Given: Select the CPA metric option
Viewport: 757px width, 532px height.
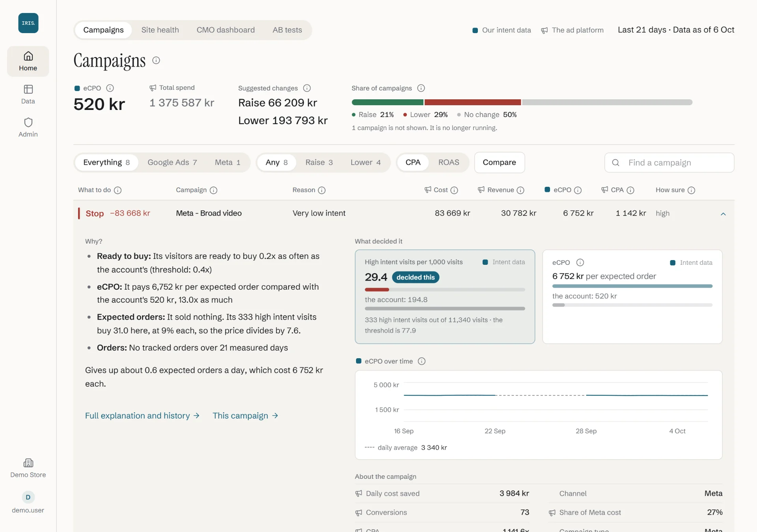Looking at the screenshot, I should (x=413, y=162).
